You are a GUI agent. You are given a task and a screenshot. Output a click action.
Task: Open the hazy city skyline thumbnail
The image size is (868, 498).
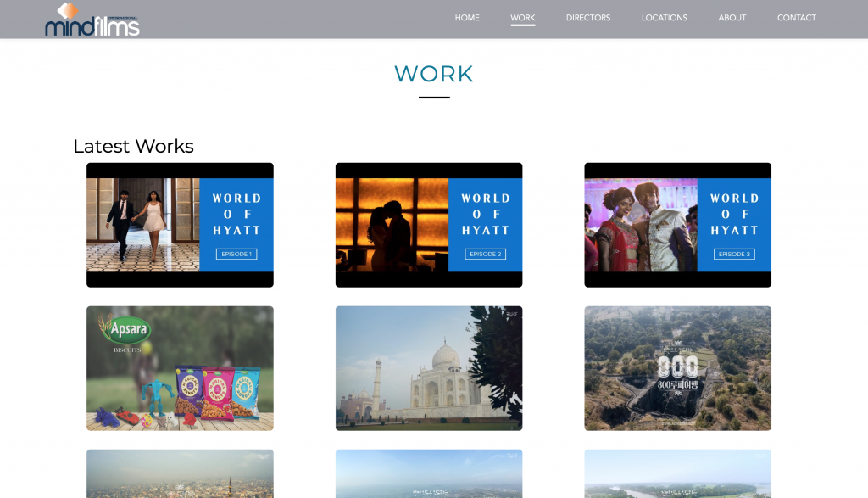[180, 473]
